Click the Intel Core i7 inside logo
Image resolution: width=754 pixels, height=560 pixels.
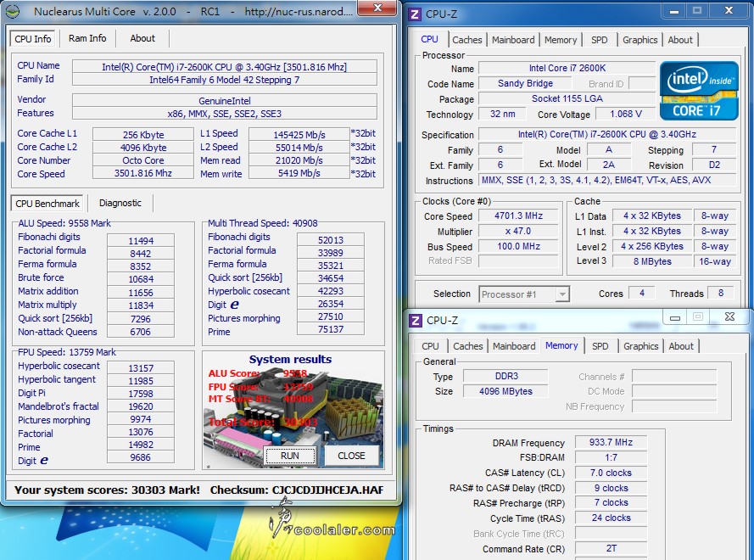(x=699, y=91)
